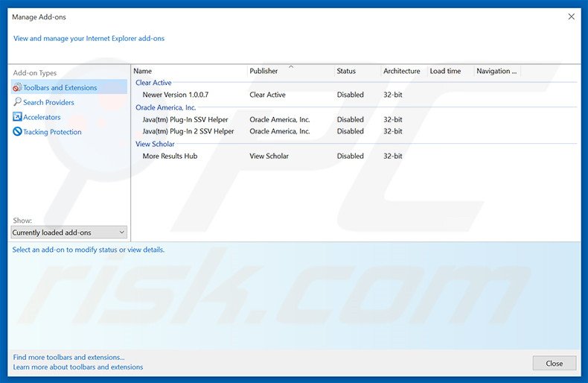Click the Toolbars and Extensions gear icon
The height and width of the screenshot is (383, 588).
coord(17,88)
